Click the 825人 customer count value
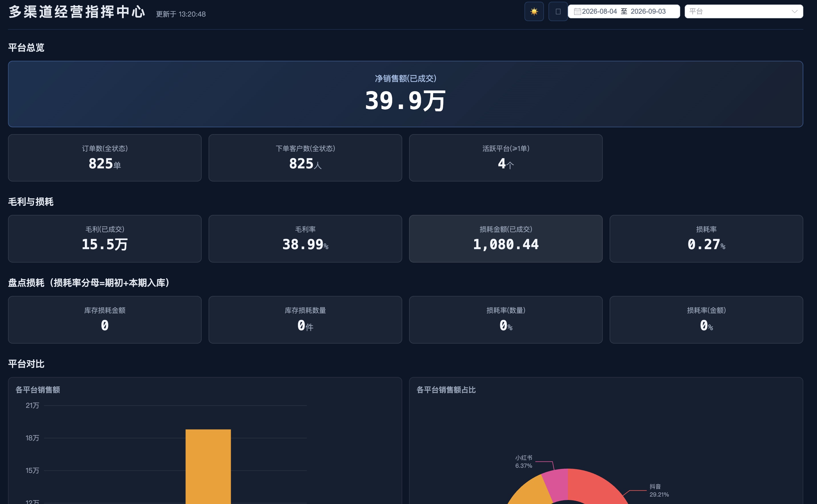Viewport: 817px width, 504px height. tap(305, 164)
